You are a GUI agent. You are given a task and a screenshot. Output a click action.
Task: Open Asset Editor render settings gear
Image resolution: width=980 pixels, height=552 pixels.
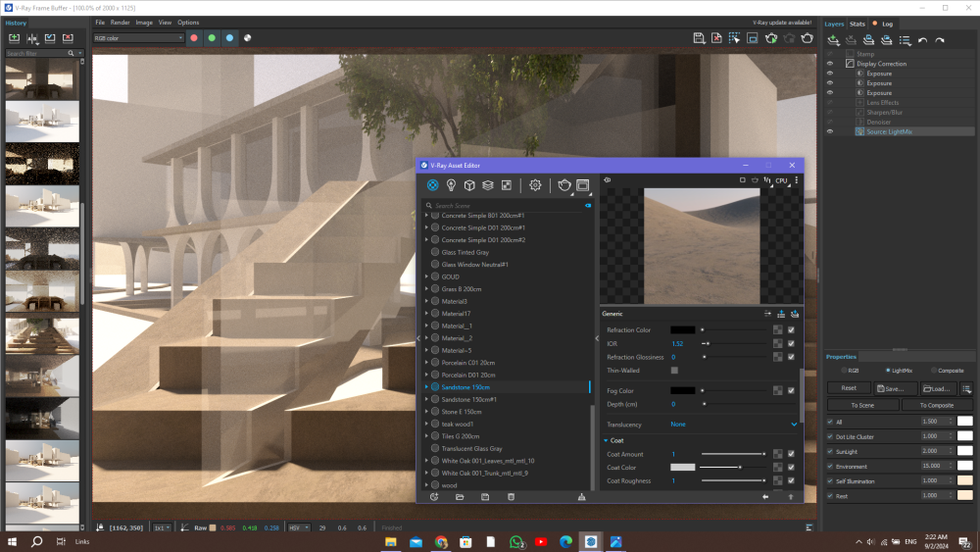tap(535, 185)
